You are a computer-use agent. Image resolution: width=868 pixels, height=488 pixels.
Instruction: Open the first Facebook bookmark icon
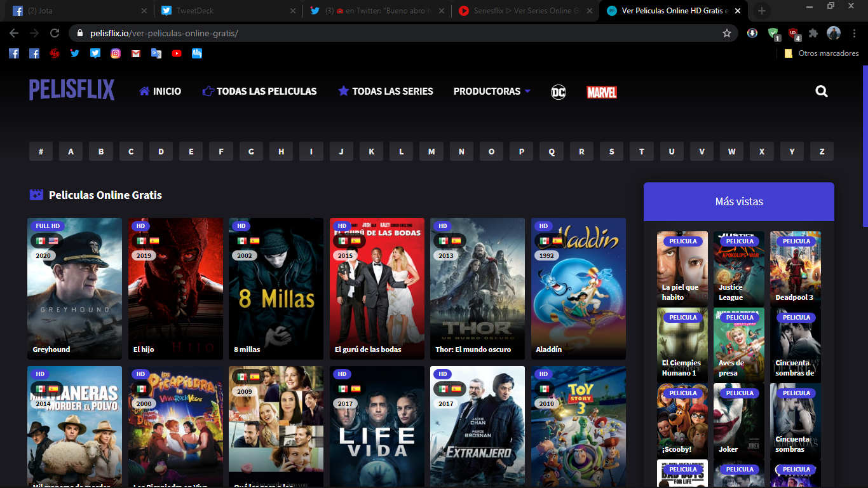tap(14, 53)
